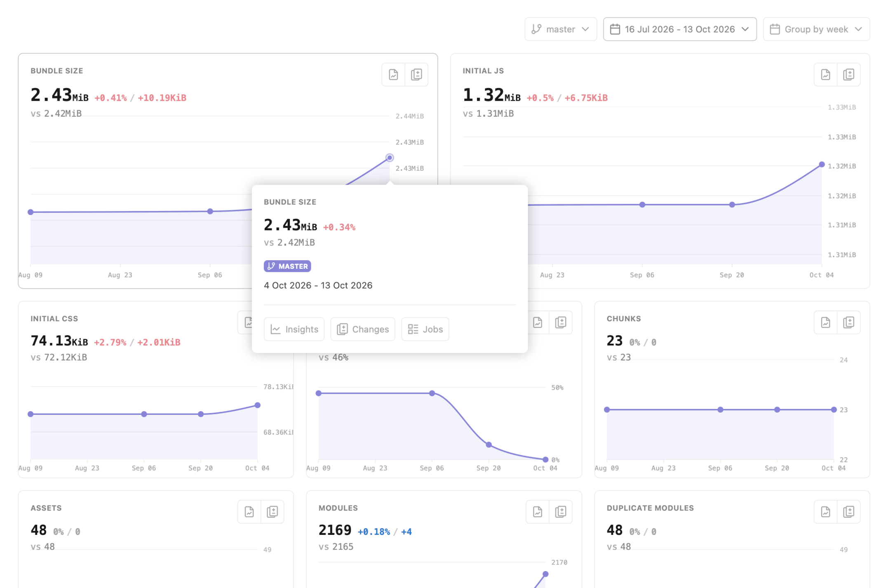
Task: Click the INITIAL JS card title
Action: point(483,71)
